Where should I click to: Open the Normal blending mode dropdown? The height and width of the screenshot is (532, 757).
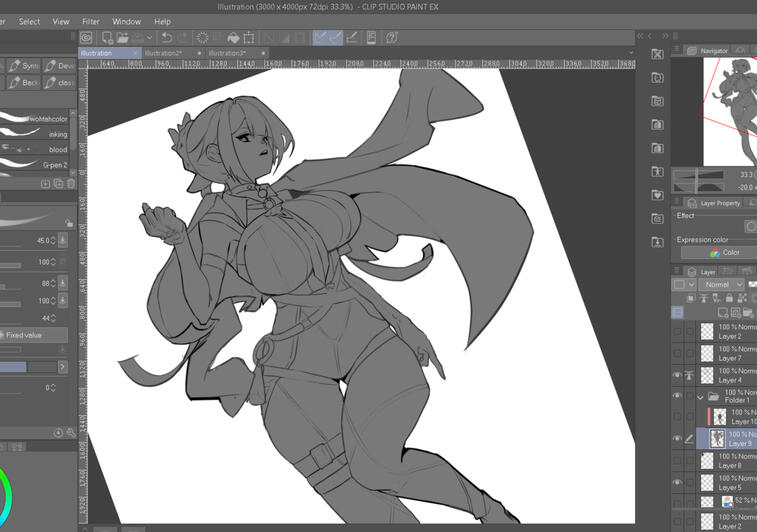pyautogui.click(x=722, y=284)
